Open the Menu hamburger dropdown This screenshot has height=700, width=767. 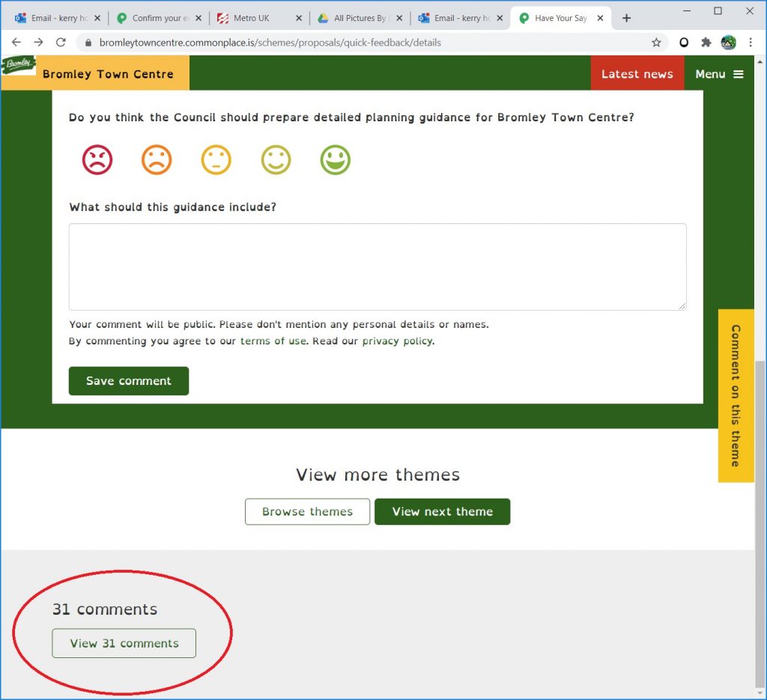tap(719, 74)
